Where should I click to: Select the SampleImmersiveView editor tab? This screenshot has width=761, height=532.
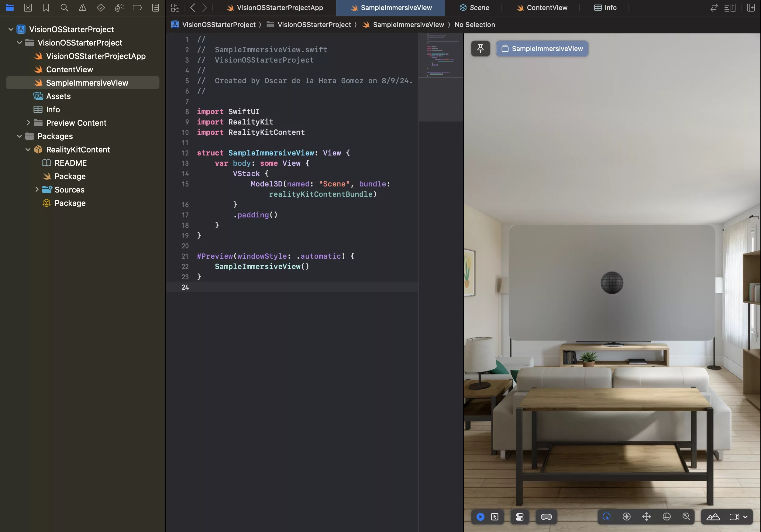point(391,8)
